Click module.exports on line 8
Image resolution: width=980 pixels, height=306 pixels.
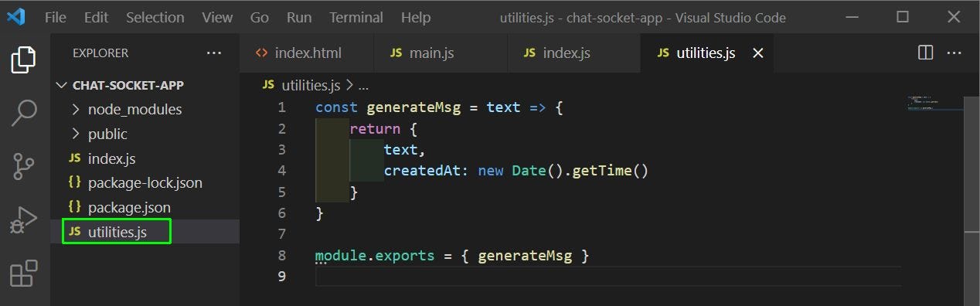click(375, 255)
